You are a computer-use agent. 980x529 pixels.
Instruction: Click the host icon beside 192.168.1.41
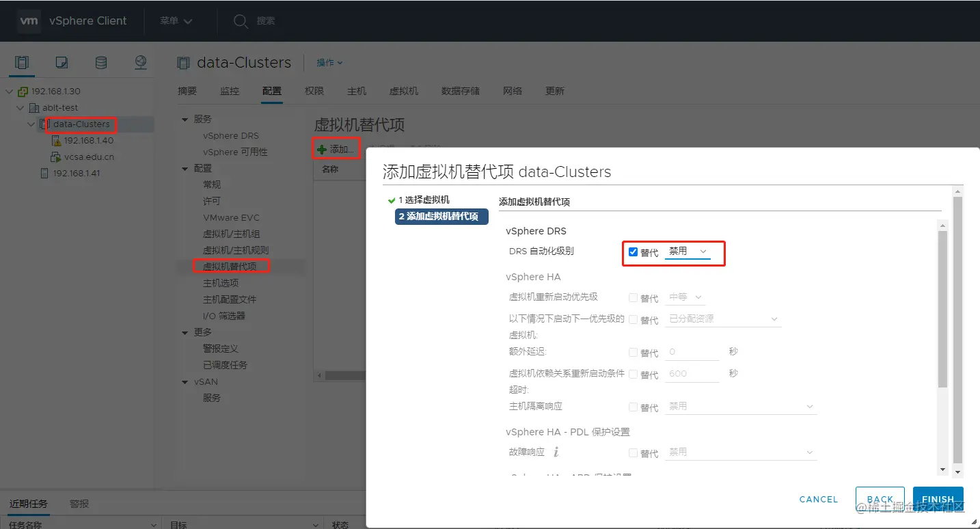pyautogui.click(x=45, y=174)
